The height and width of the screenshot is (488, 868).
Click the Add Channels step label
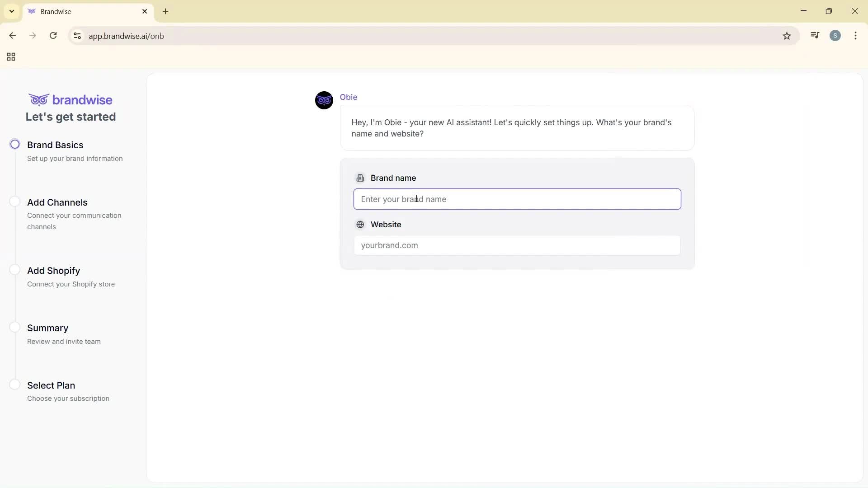point(57,202)
